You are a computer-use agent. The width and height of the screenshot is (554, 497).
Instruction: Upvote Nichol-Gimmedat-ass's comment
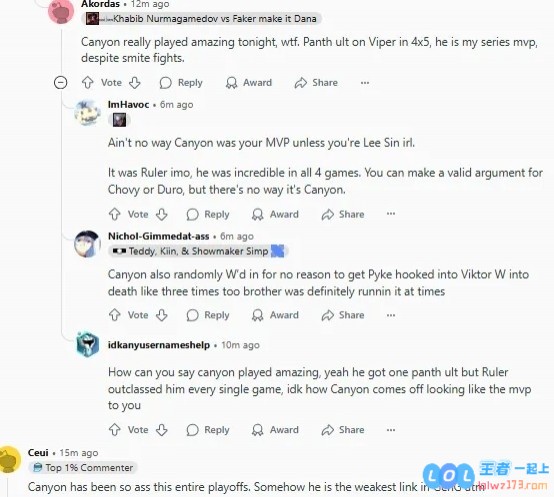pyautogui.click(x=114, y=315)
